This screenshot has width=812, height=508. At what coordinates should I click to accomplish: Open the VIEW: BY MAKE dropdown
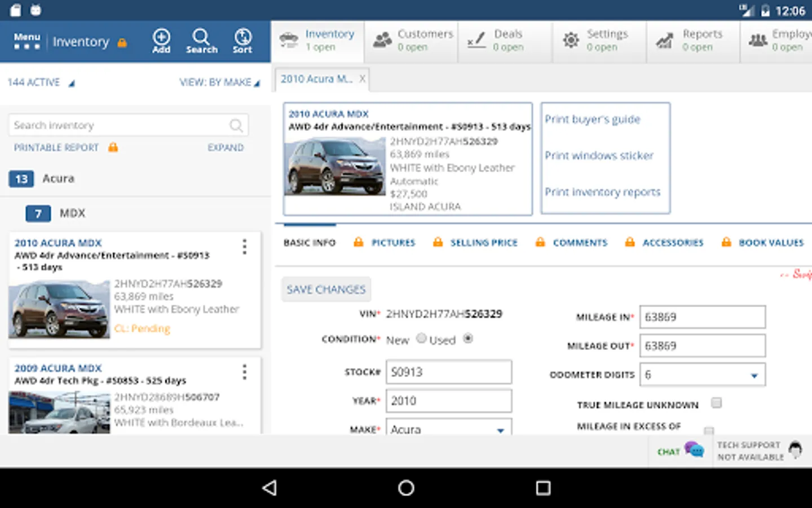tap(220, 82)
